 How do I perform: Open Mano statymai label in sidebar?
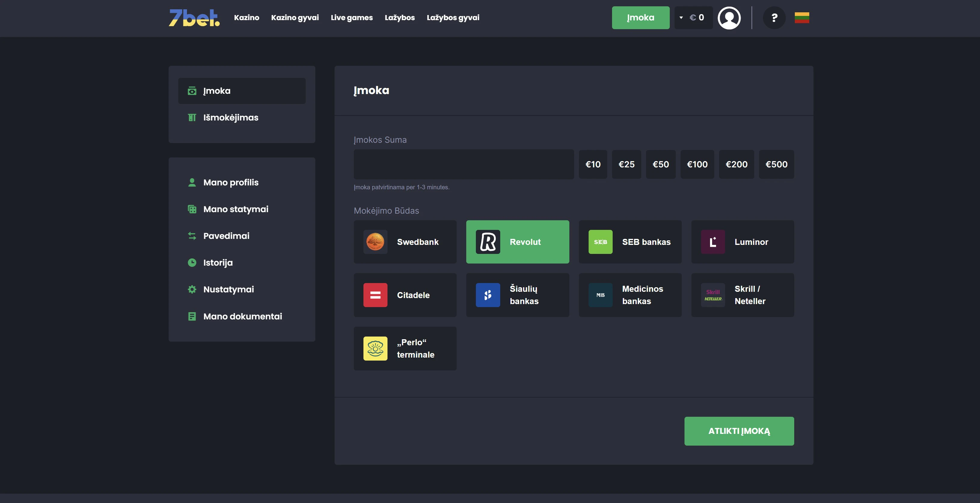(x=236, y=209)
